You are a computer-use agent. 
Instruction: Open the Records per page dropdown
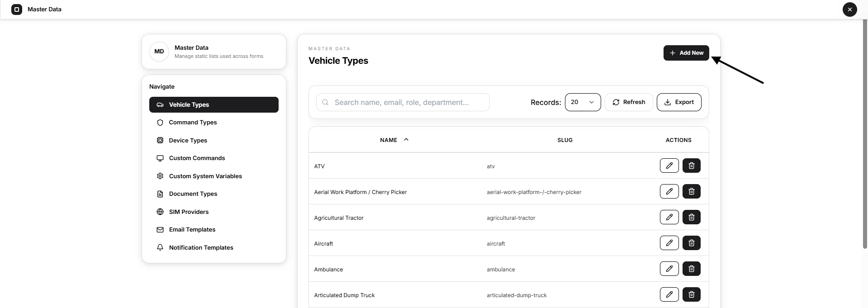[x=583, y=102]
